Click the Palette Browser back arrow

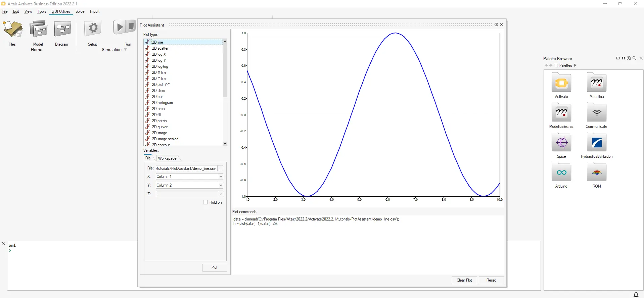pyautogui.click(x=546, y=65)
